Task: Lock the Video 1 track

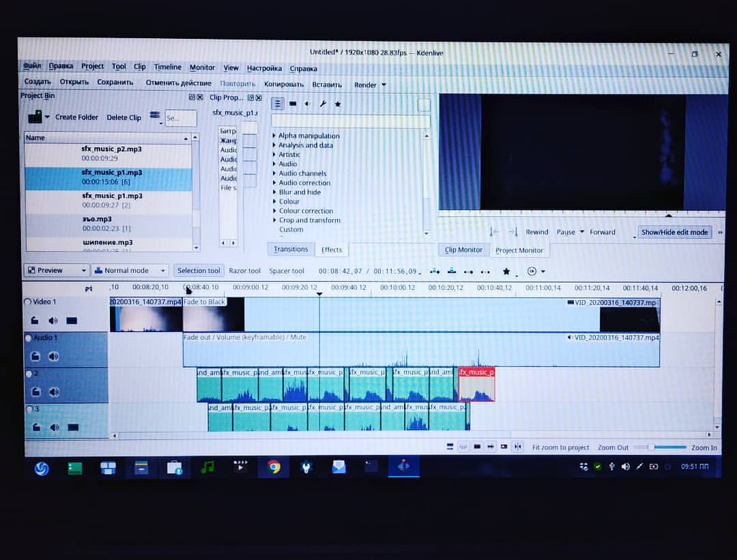Action: [35, 321]
